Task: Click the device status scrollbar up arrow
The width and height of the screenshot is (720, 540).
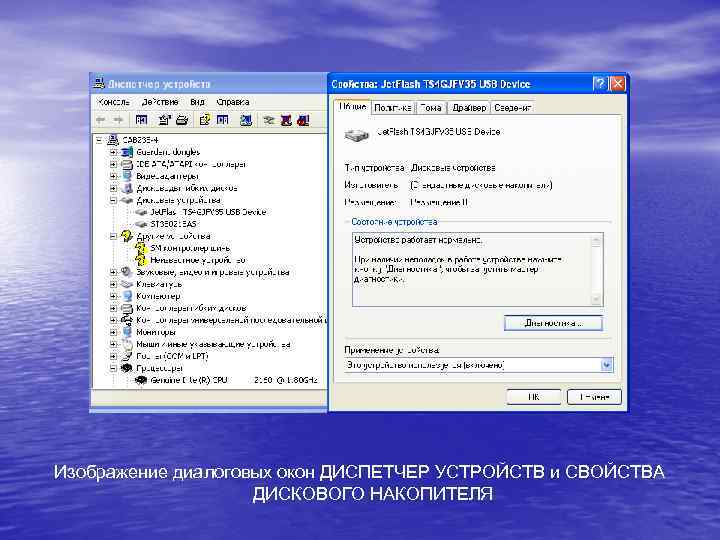Action: point(596,240)
